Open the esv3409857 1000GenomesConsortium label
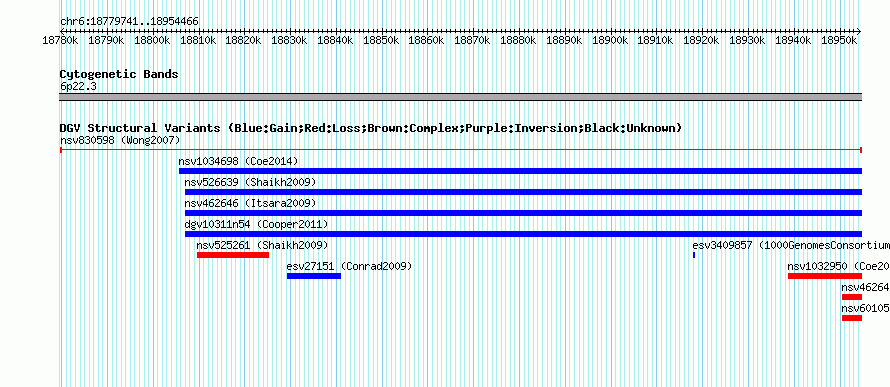The width and height of the screenshot is (890, 387). [x=791, y=245]
